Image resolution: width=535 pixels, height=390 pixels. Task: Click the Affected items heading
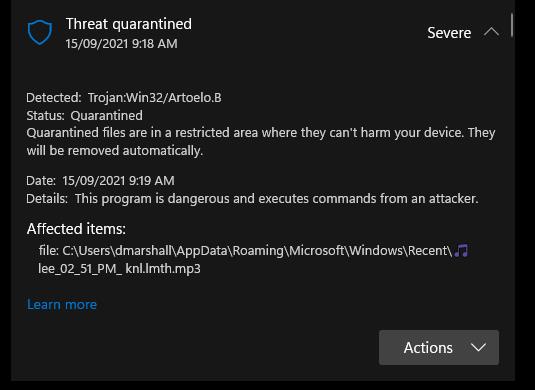tap(76, 229)
